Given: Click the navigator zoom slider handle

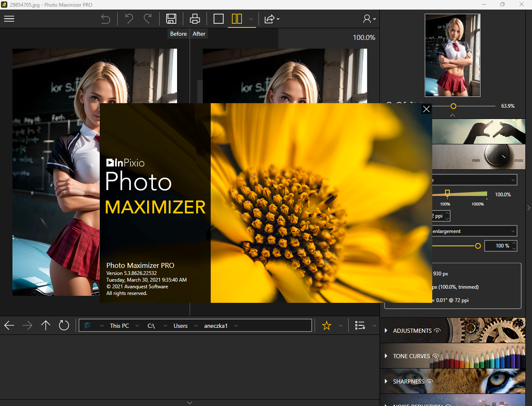Looking at the screenshot, I should click(x=453, y=106).
